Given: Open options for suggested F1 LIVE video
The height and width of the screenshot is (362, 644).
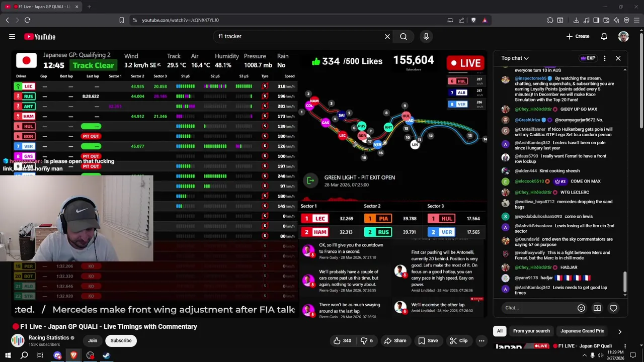Looking at the screenshot, I should [625, 346].
